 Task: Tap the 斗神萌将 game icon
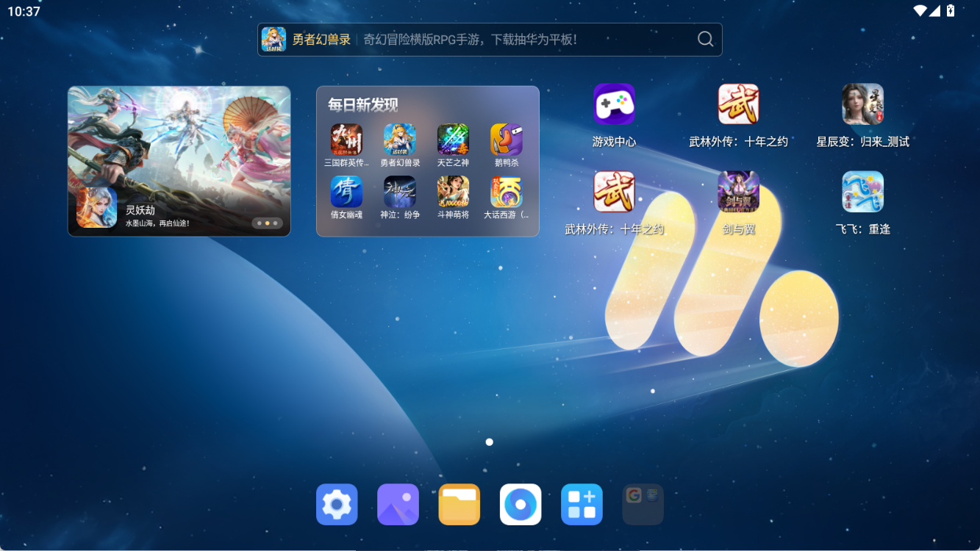tap(453, 192)
